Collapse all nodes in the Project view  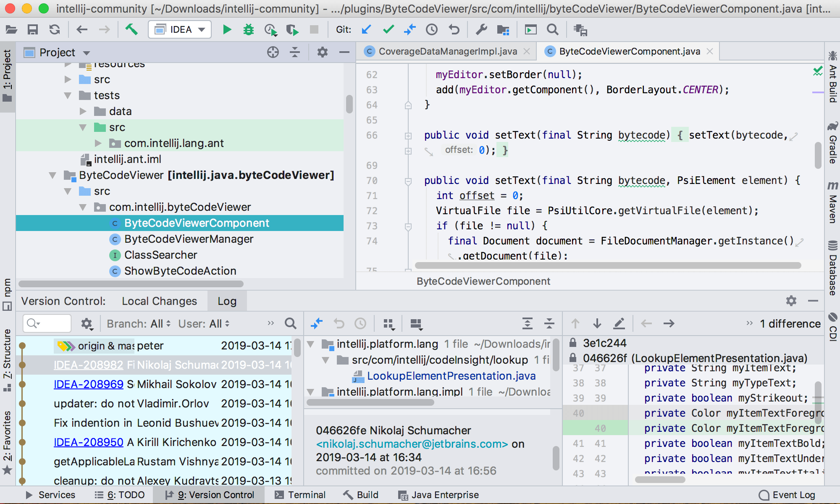pyautogui.click(x=295, y=52)
